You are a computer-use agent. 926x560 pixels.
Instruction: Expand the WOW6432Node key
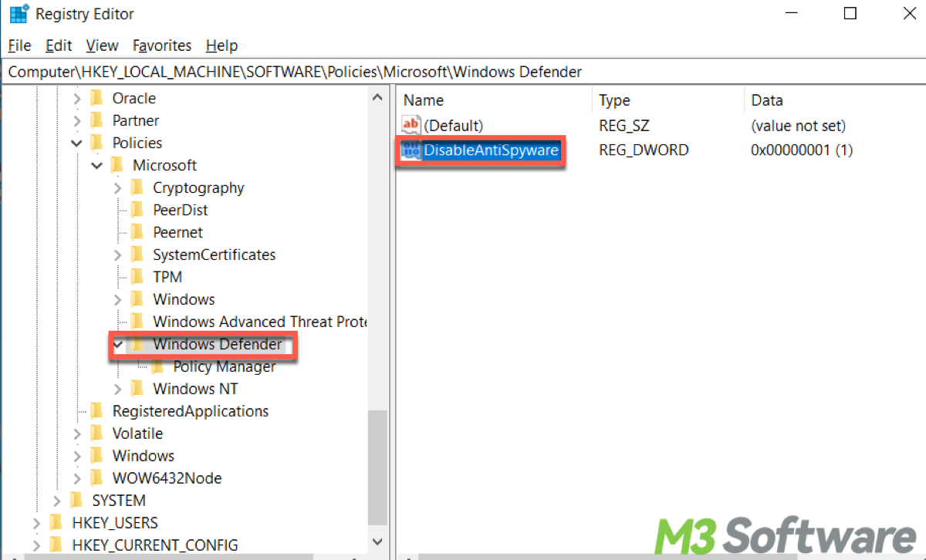click(76, 479)
